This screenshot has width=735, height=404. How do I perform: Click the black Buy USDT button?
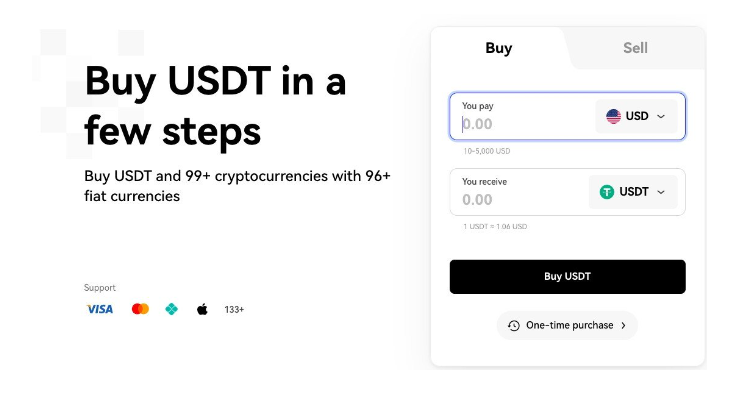(568, 277)
